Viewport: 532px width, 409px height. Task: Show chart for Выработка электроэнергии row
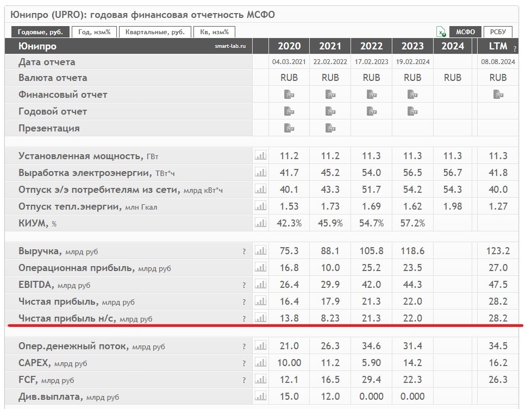tap(260, 172)
